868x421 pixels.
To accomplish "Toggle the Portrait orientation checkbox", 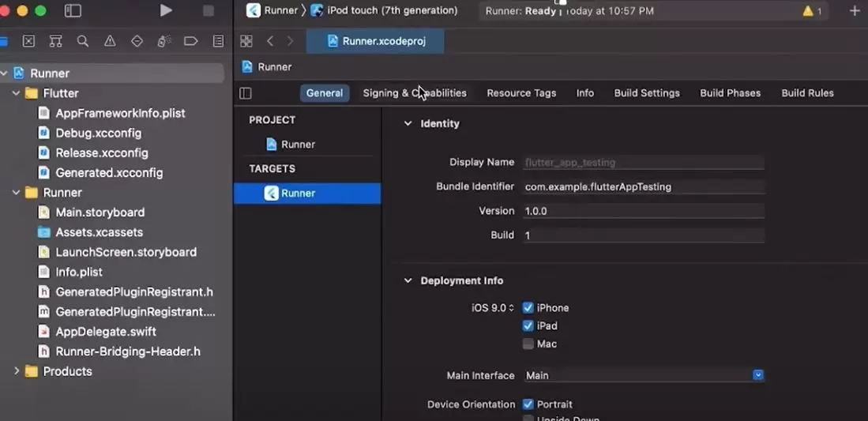I will tap(528, 404).
